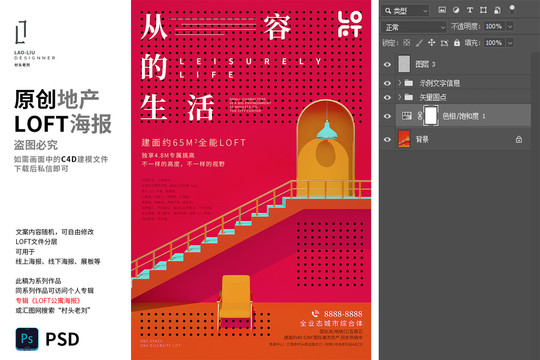Click the 色相/饱和度 adjustment layer icon
Image resolution: width=540 pixels, height=360 pixels.
click(407, 116)
